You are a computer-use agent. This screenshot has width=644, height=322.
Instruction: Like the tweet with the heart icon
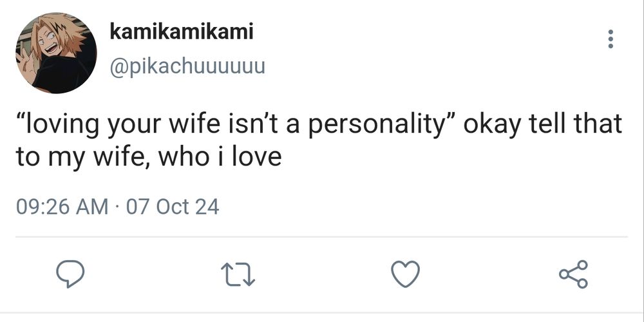pos(406,275)
